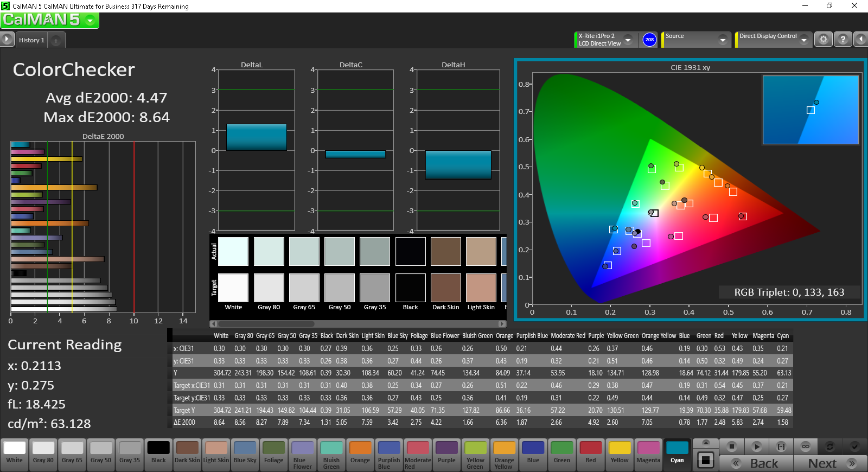This screenshot has height=472, width=868.
Task: Select the Blue patch
Action: click(533, 455)
